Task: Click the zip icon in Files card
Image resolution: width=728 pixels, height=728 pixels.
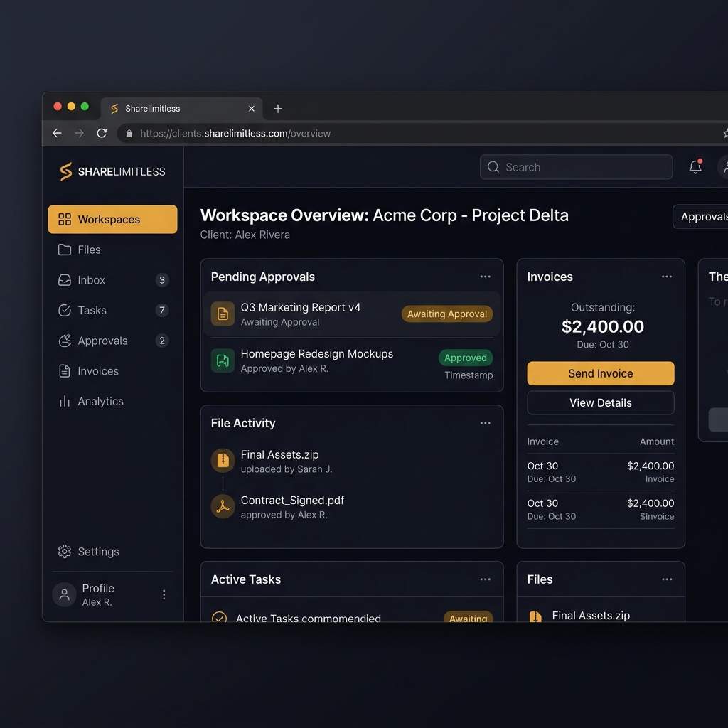Action: pyautogui.click(x=535, y=616)
